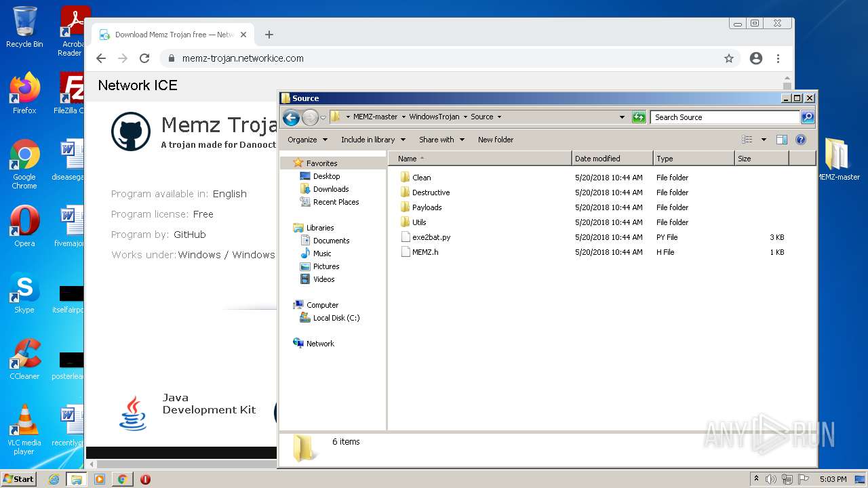Click Explorer Forward navigation arrow
The width and height of the screenshot is (868, 488).
(310, 117)
